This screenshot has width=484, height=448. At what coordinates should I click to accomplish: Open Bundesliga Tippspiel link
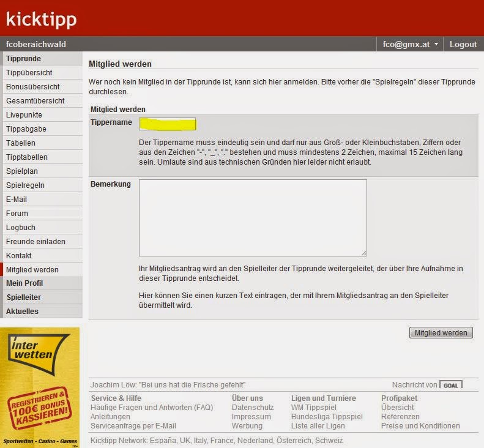coord(327,417)
